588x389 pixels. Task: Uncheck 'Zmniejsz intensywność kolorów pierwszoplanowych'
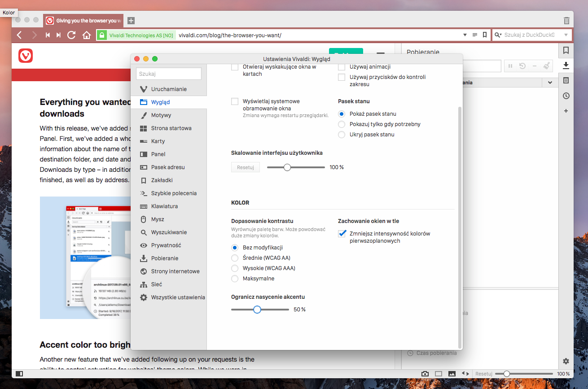pos(342,234)
